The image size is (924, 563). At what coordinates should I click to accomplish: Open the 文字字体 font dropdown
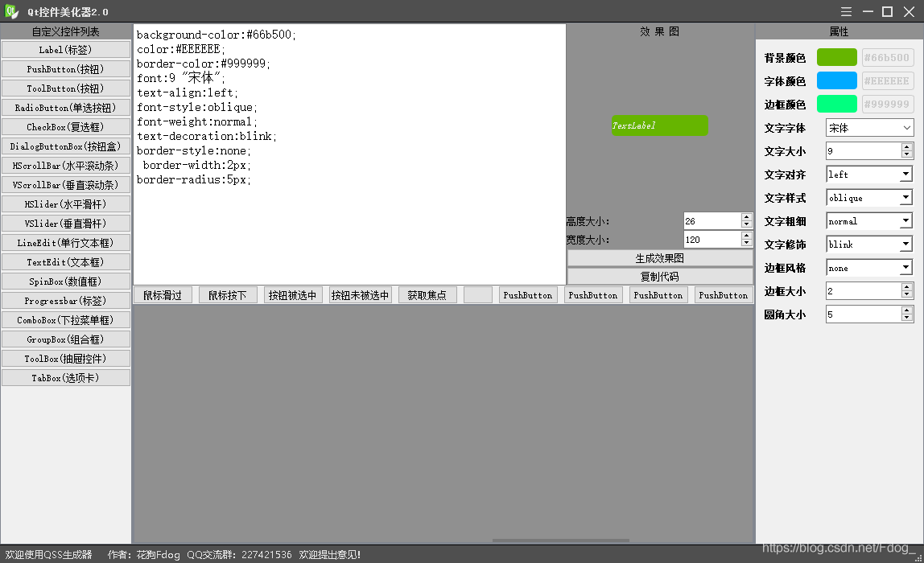click(x=869, y=128)
